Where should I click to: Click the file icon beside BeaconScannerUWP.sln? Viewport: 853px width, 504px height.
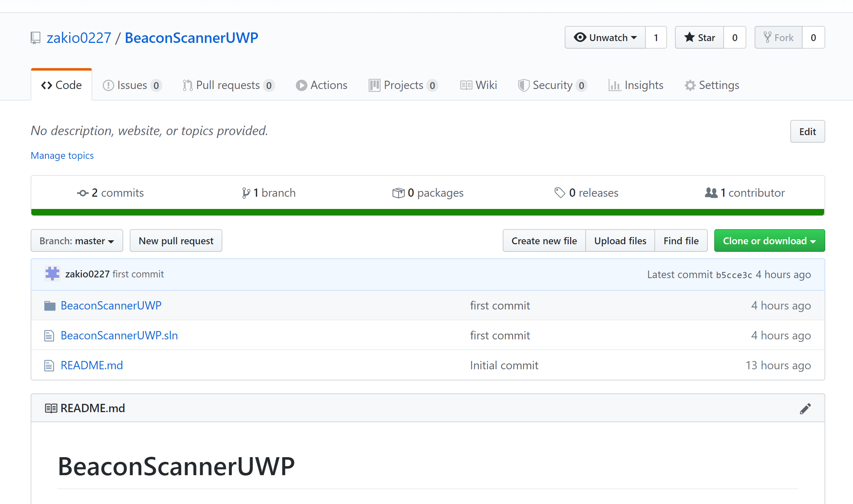[49, 336]
